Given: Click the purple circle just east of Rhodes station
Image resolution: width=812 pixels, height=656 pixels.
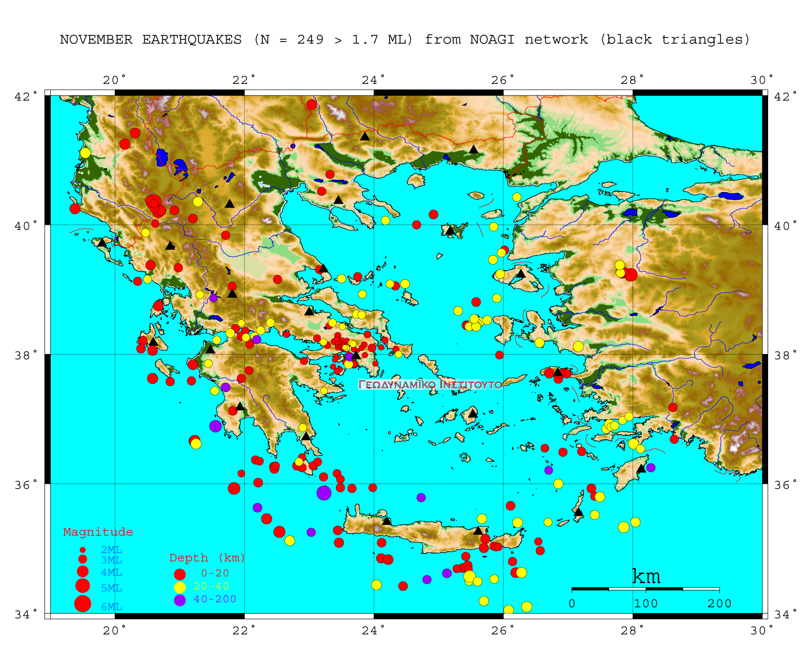Looking at the screenshot, I should 651,467.
